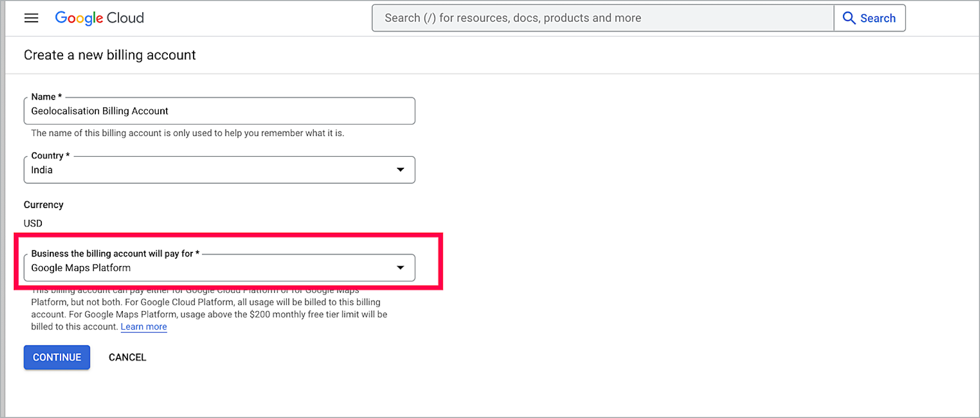Click the Search button
This screenshot has width=980, height=418.
869,18
